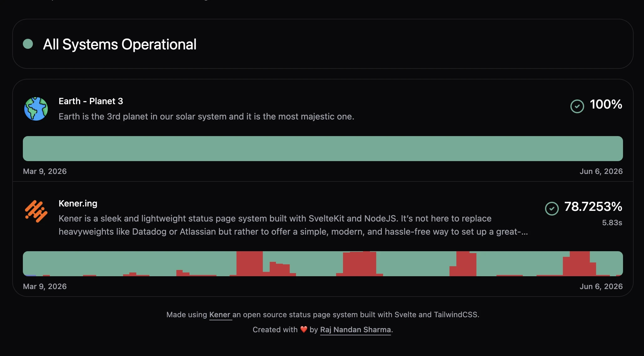Viewport: 644px width, 356px height.
Task: Click the 78.7253% uptime value
Action: point(593,206)
